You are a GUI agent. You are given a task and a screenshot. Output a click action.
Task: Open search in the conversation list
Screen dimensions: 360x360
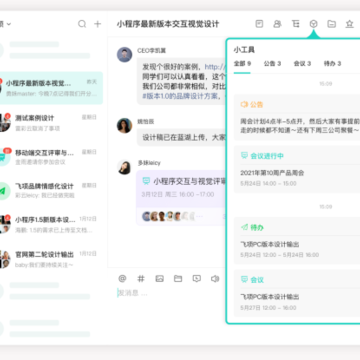pos(82,24)
